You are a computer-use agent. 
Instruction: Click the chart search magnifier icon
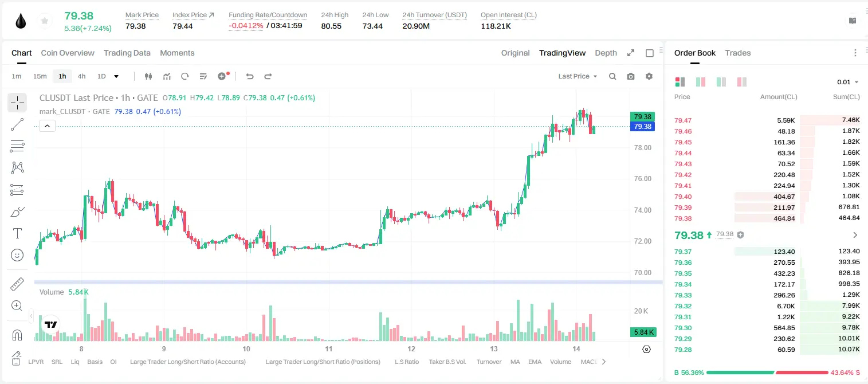[612, 76]
